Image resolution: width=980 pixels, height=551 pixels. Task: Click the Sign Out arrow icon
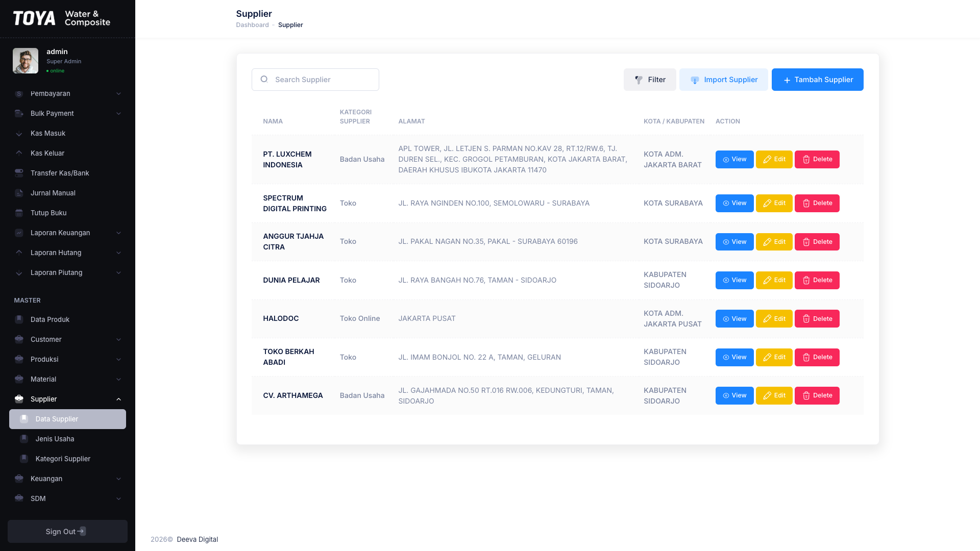pos(82,531)
